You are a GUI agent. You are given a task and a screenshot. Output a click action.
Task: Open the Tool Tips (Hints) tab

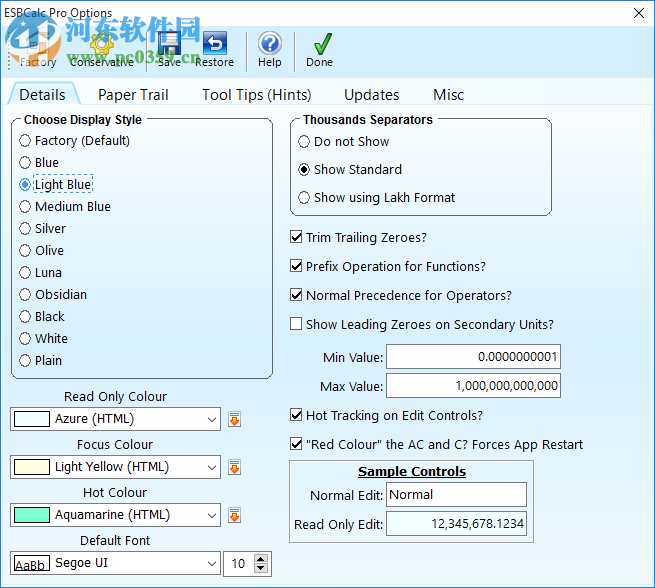click(x=256, y=95)
